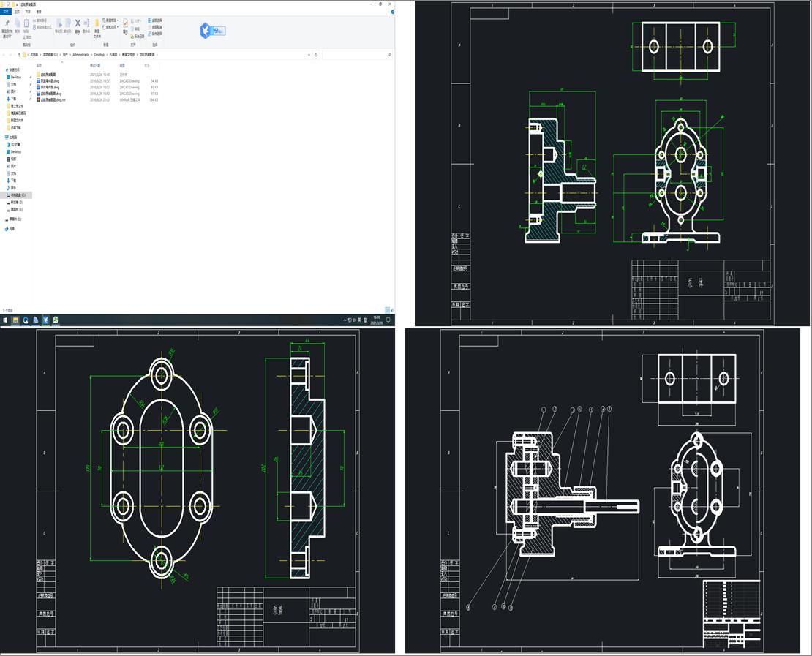812x656 pixels.
Task: Switch to the Home ribbon tab
Action: tap(17, 12)
